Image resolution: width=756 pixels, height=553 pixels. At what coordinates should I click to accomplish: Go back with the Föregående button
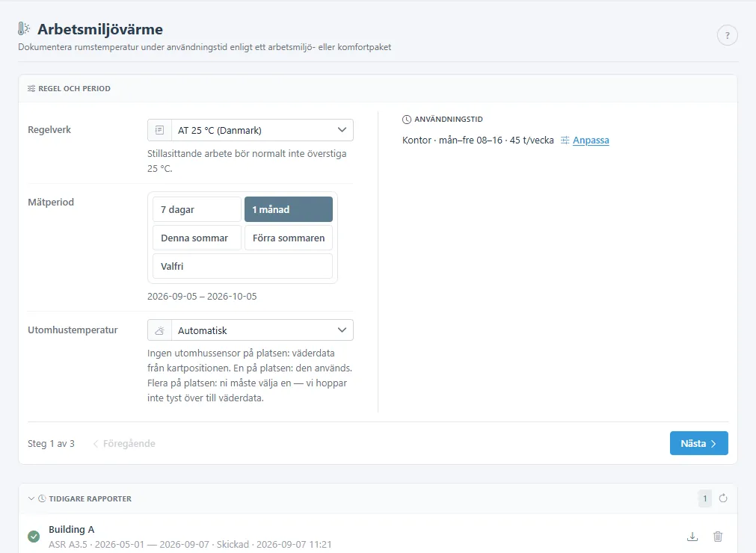coord(124,444)
